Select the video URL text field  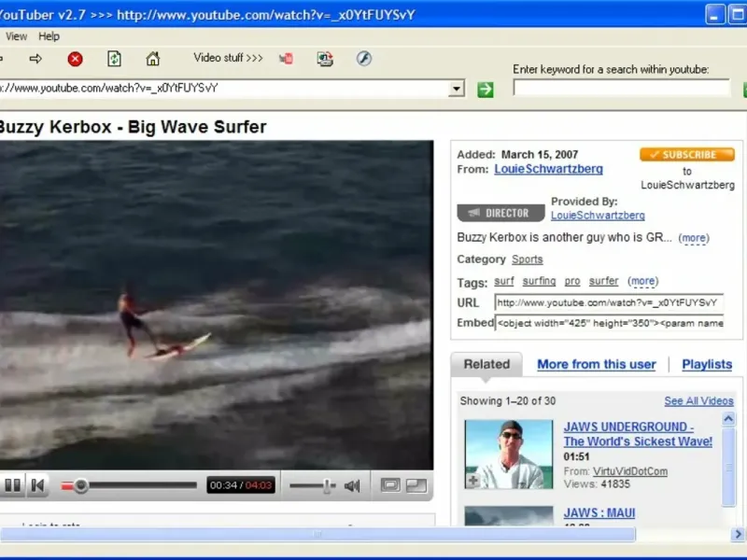610,302
